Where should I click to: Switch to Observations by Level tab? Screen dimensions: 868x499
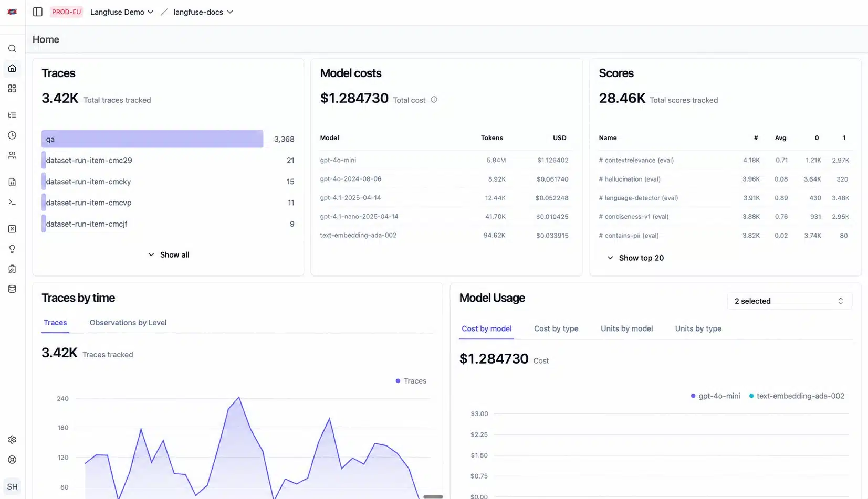pos(128,323)
